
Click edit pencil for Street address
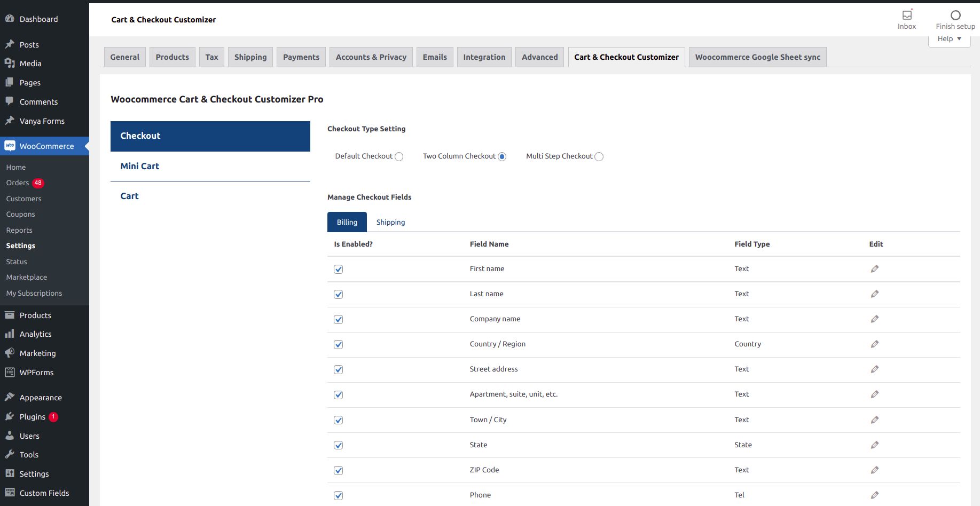pos(874,369)
